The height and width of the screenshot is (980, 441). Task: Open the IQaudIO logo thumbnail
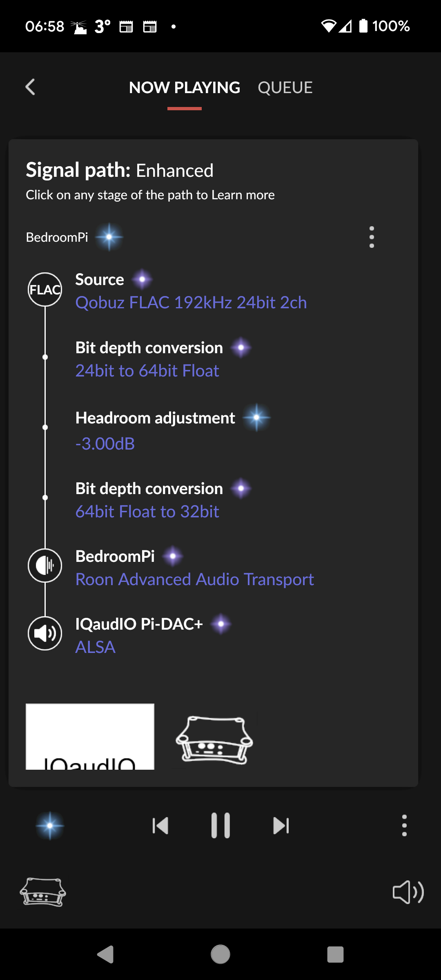tap(90, 737)
